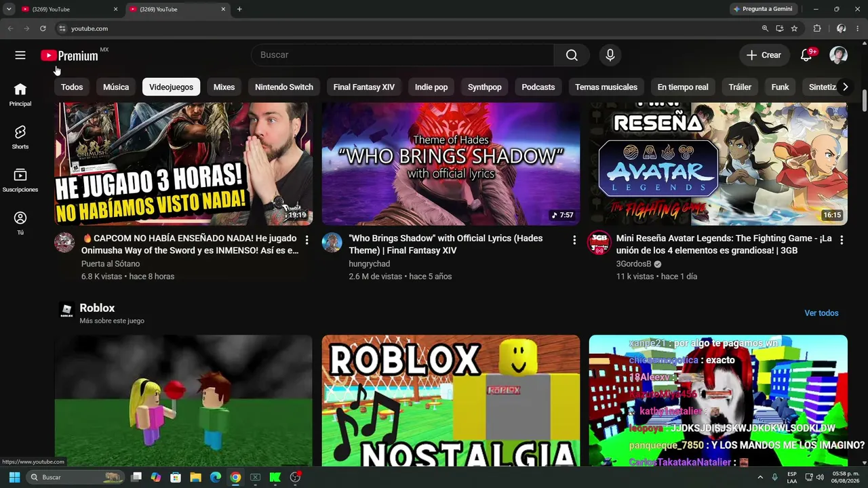Click the Crear button

(764, 55)
